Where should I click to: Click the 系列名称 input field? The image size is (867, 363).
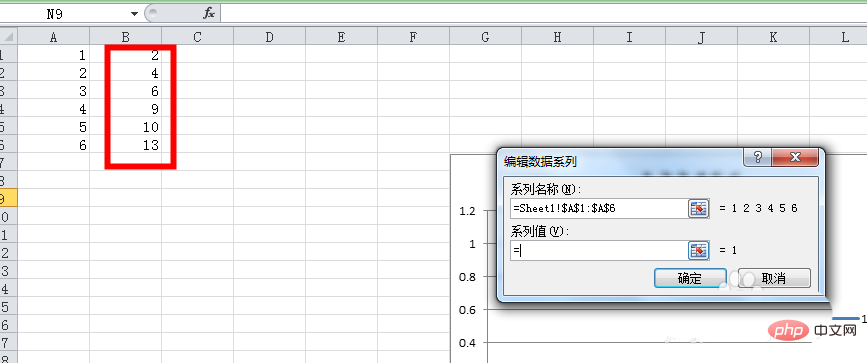pyautogui.click(x=599, y=209)
